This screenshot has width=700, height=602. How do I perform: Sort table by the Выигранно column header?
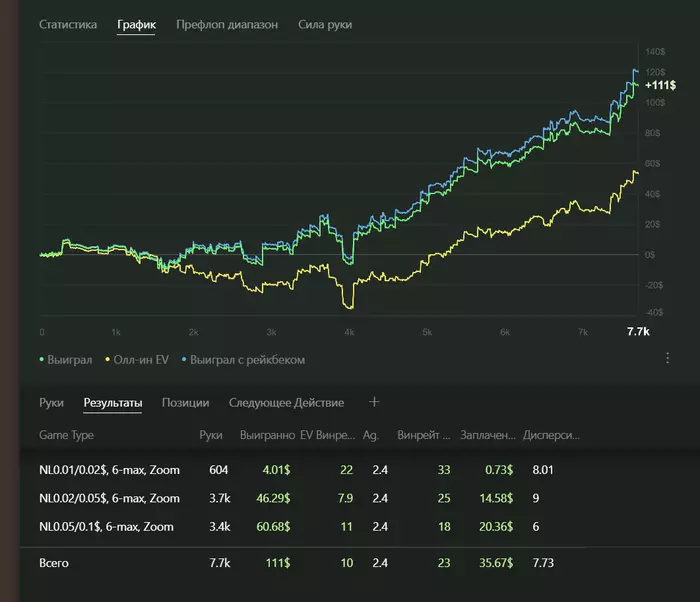click(x=267, y=436)
